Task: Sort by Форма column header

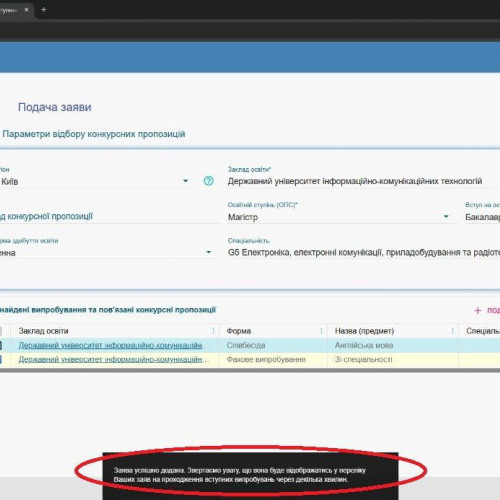Action: pyautogui.click(x=239, y=331)
